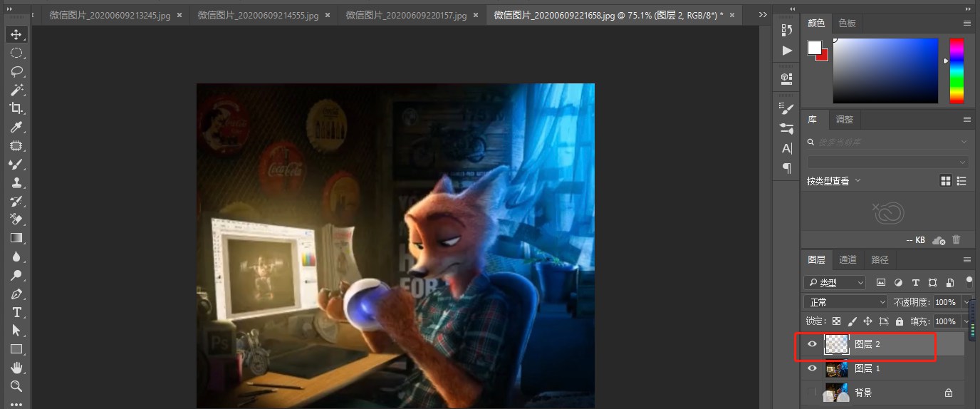
Task: Select the Zoom tool
Action: [x=16, y=386]
